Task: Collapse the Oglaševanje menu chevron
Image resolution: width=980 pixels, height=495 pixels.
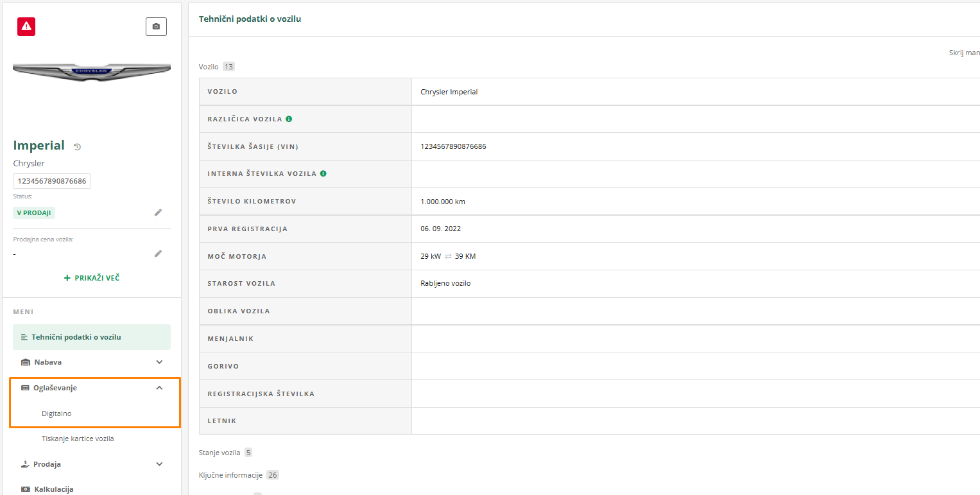Action: point(160,388)
